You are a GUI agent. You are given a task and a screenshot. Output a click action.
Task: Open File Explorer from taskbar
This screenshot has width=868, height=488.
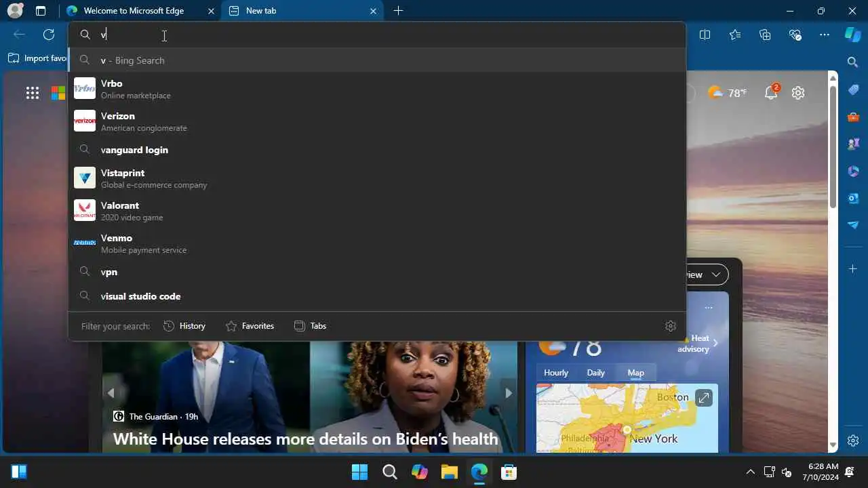tap(449, 472)
